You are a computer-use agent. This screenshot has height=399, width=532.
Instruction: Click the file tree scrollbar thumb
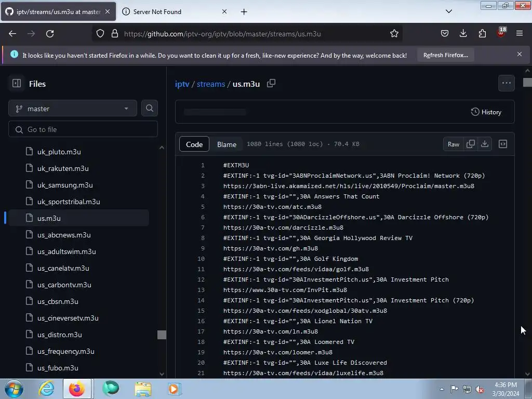(162, 335)
